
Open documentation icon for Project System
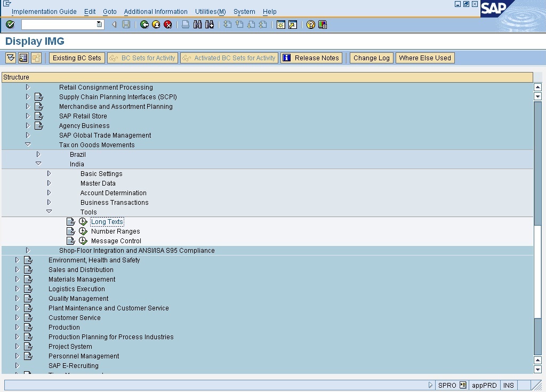point(28,346)
